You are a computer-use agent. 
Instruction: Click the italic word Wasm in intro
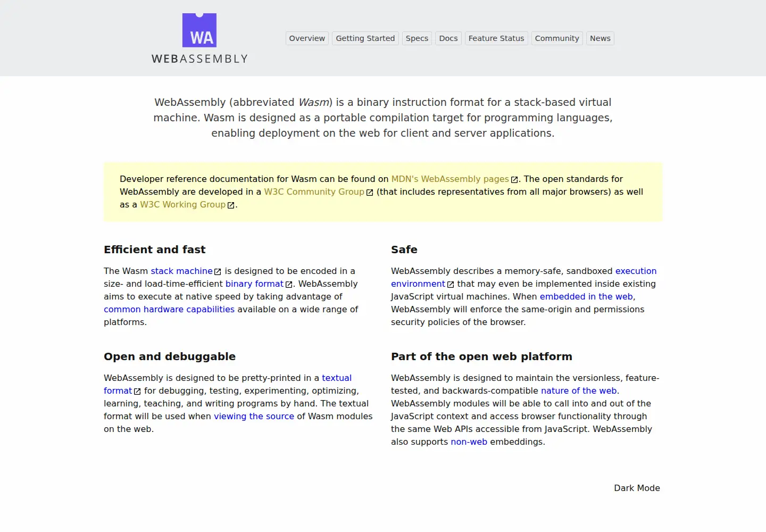point(313,102)
